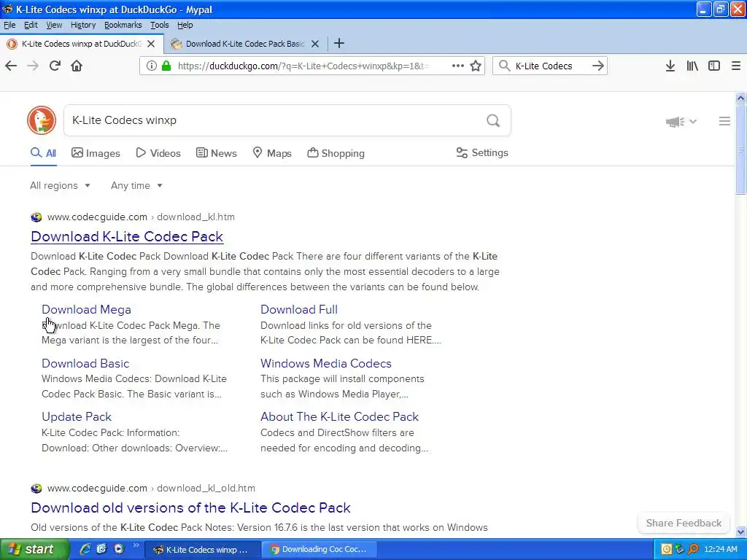Open Internet Explorer from quick launch
The height and width of the screenshot is (560, 747).
coord(85,549)
